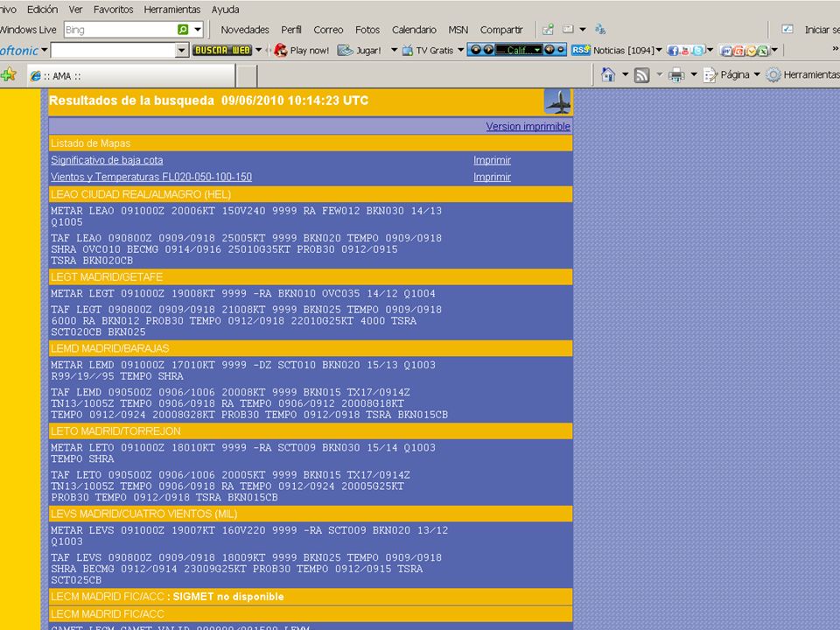Viewport: 840px width, 630px height.
Task: Open Calendario in Windows Live toolbar
Action: point(414,30)
